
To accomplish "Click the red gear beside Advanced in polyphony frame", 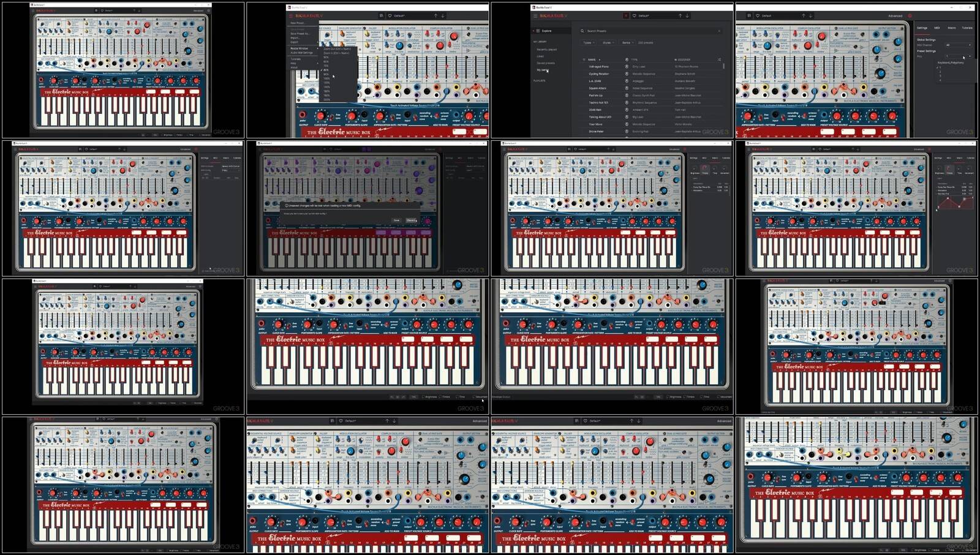I will coord(910,16).
